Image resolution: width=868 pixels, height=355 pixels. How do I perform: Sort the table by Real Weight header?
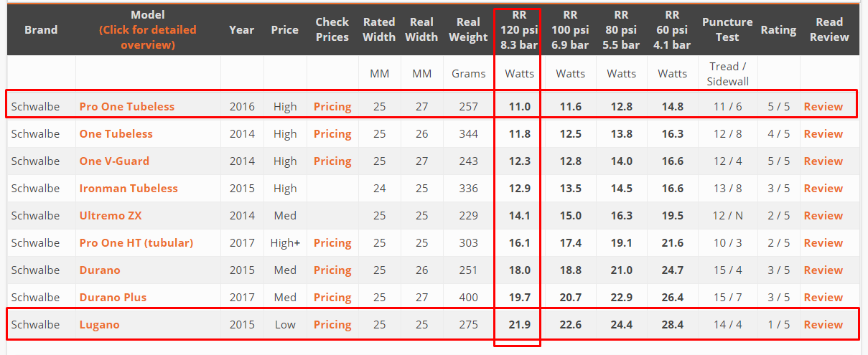468,29
